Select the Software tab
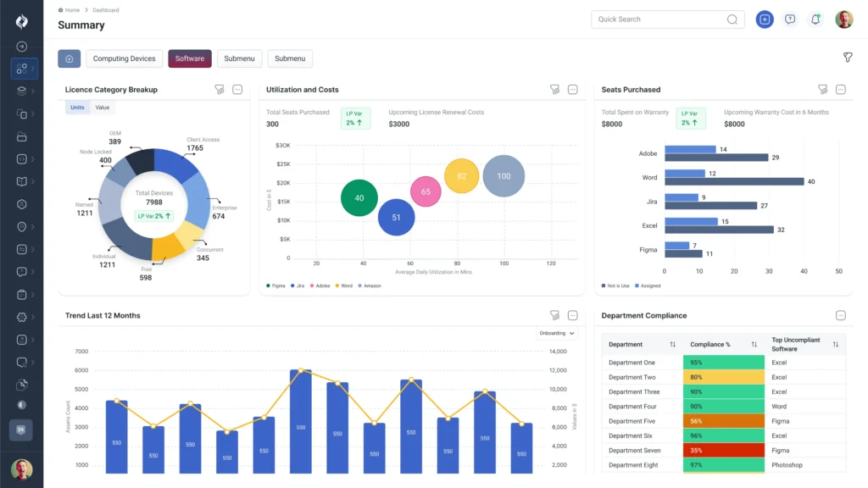This screenshot has height=488, width=868. pos(190,58)
